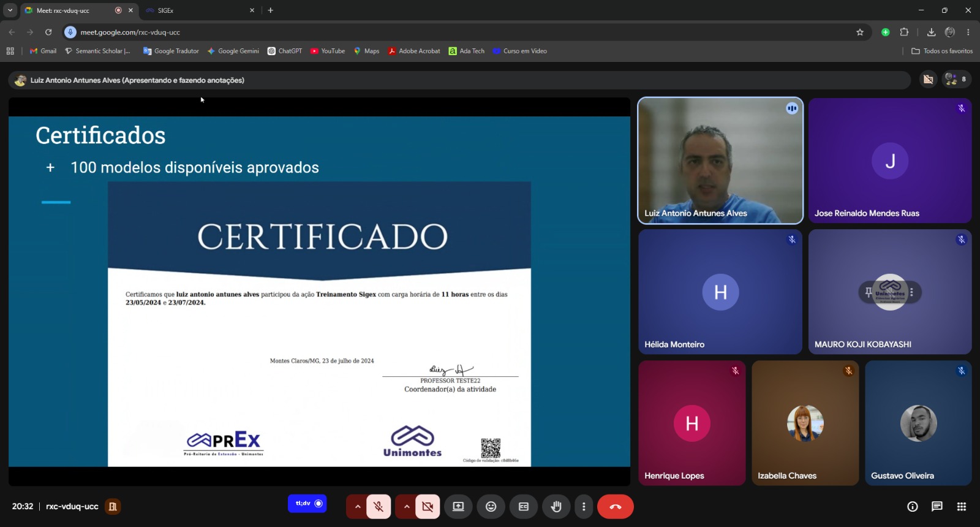
Task: Click the muted mic icon on Mauro Kobayashi's tile
Action: pos(962,240)
